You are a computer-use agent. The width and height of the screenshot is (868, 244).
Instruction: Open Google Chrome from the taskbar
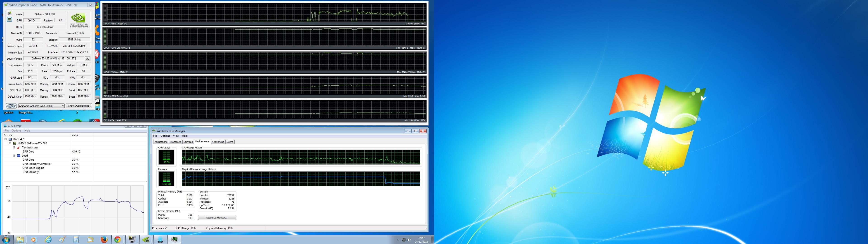[117, 240]
